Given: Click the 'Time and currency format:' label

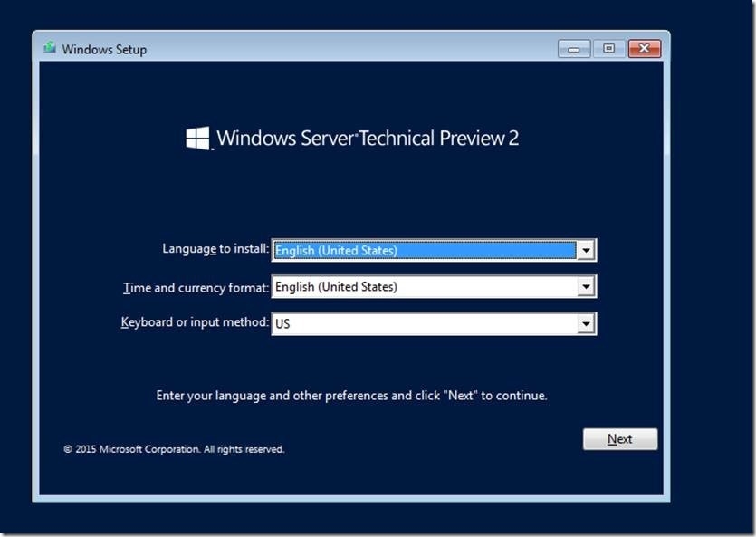Looking at the screenshot, I should (x=196, y=288).
